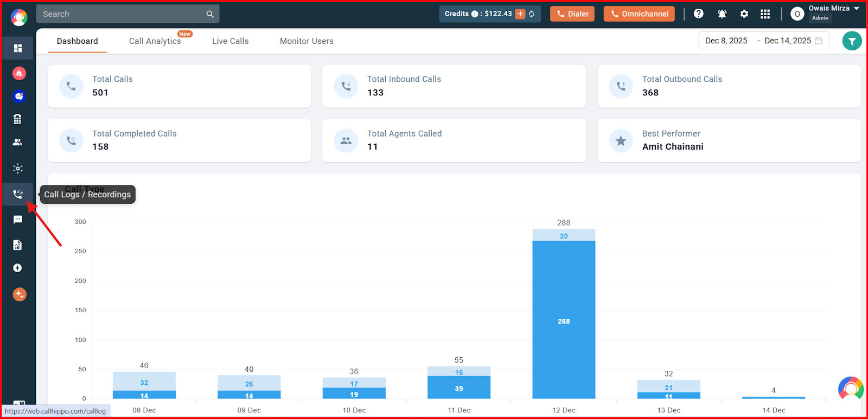Open the calendar icon in date range
This screenshot has width=868, height=419.
click(x=819, y=41)
